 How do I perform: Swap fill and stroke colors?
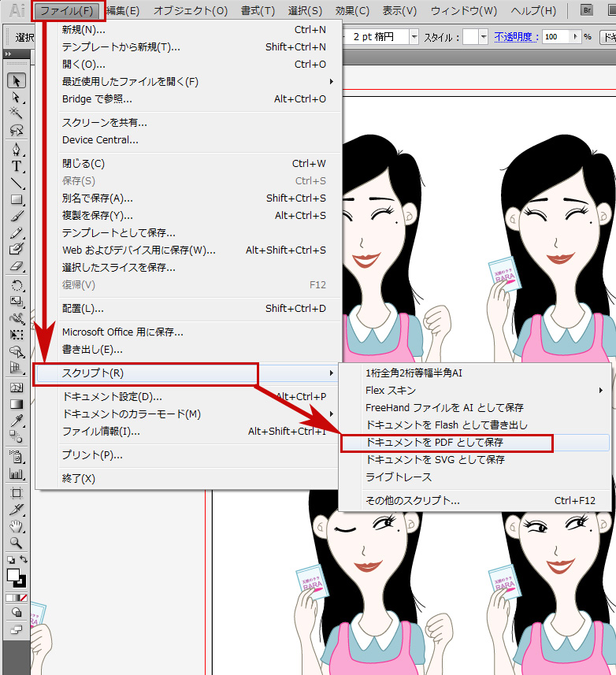tap(24, 559)
